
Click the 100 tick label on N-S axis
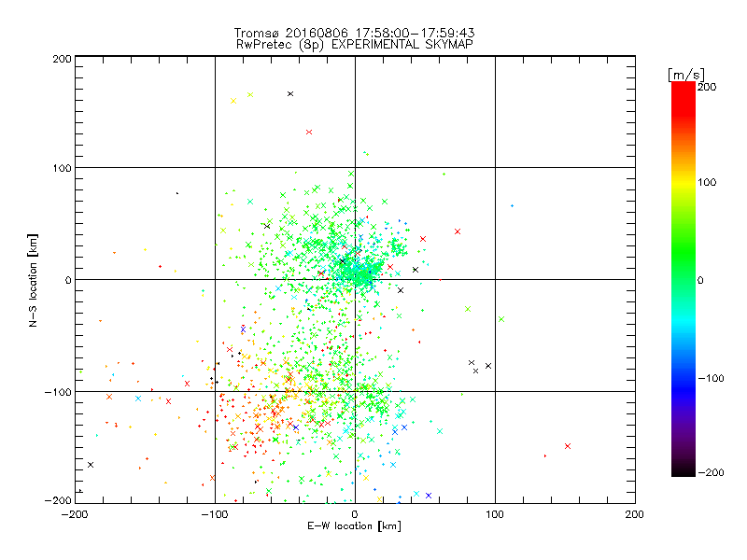pyautogui.click(x=63, y=168)
